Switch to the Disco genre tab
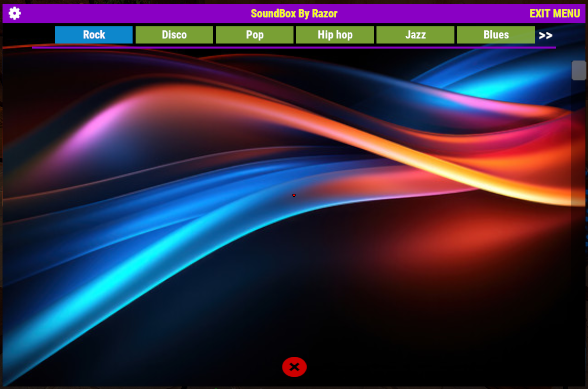 174,35
